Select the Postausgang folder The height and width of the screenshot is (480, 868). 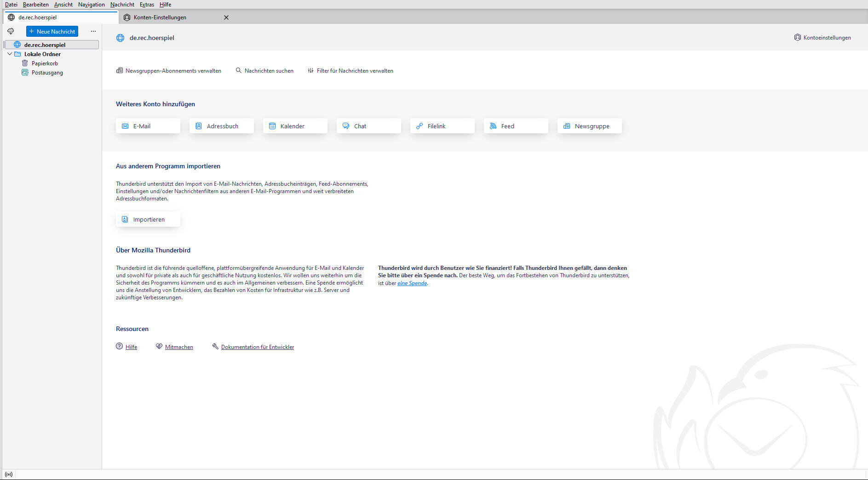52,73
